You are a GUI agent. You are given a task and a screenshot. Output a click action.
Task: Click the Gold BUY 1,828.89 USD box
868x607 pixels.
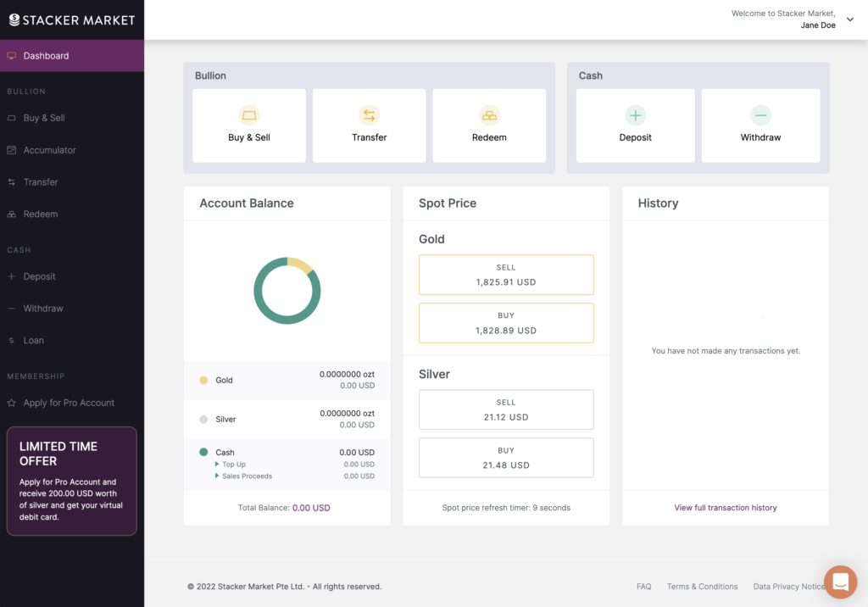506,323
